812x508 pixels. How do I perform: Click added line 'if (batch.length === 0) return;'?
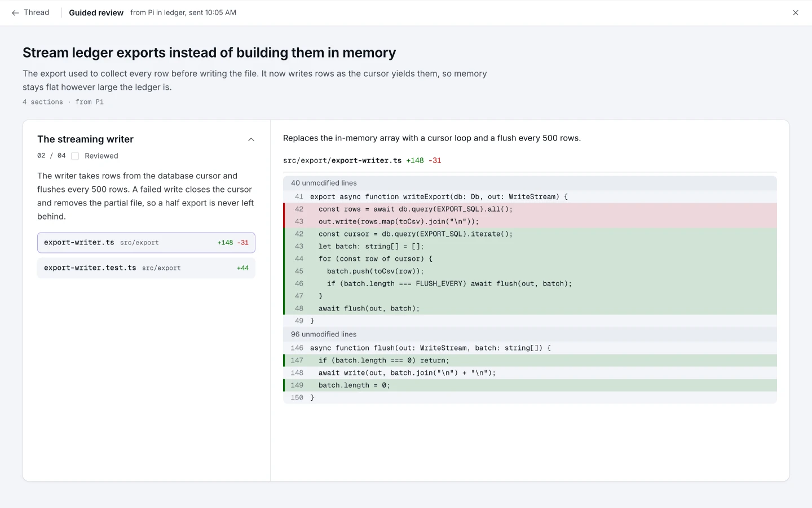coord(530,360)
